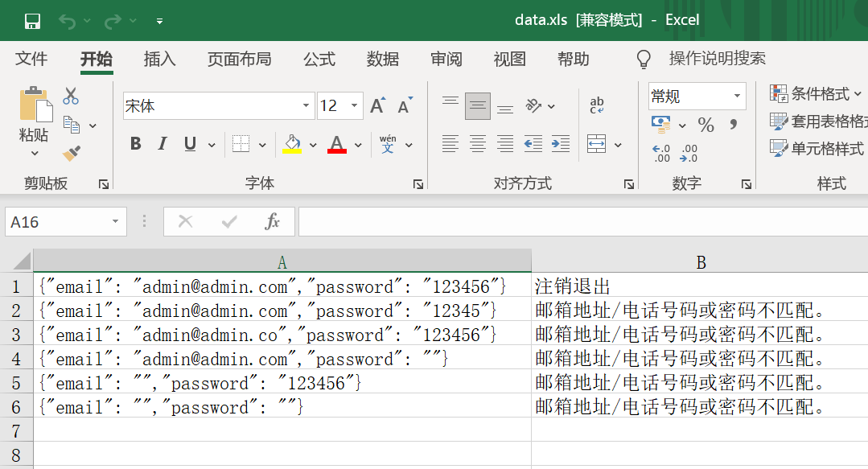The height and width of the screenshot is (469, 868).
Task: Click the 粘贴 paste clipboard icon
Action: pyautogui.click(x=35, y=105)
